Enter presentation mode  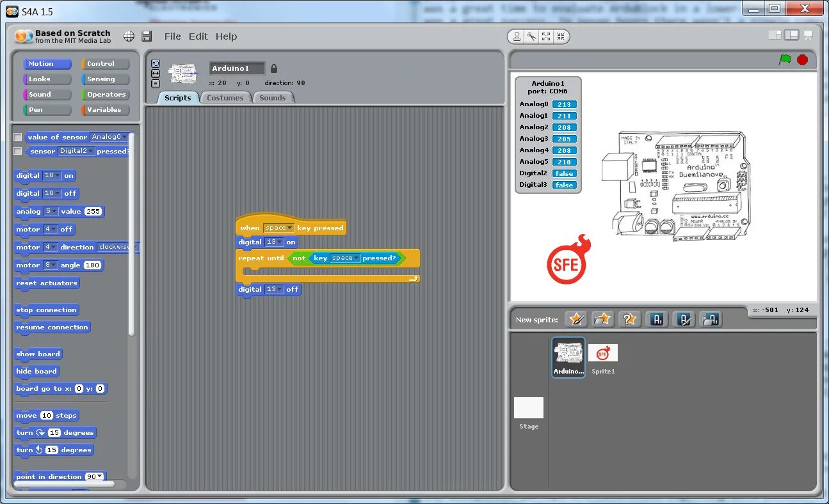[809, 35]
